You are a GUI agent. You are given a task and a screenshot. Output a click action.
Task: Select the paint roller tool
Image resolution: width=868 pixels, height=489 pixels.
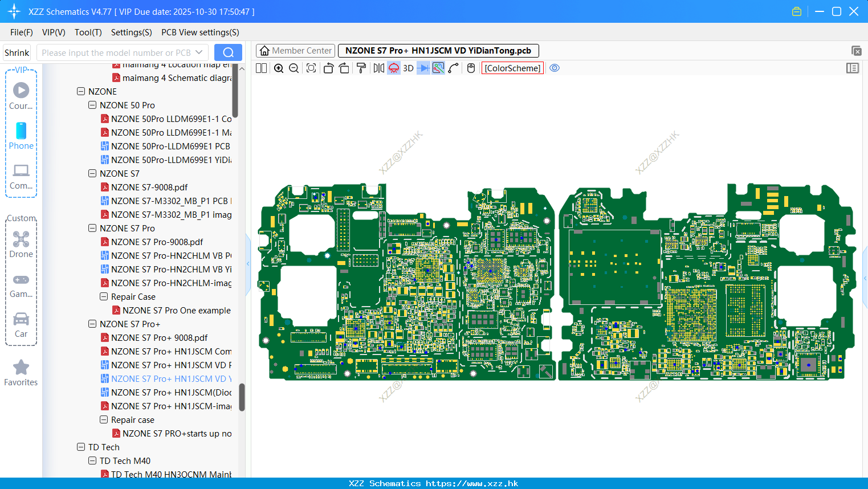[x=361, y=68]
